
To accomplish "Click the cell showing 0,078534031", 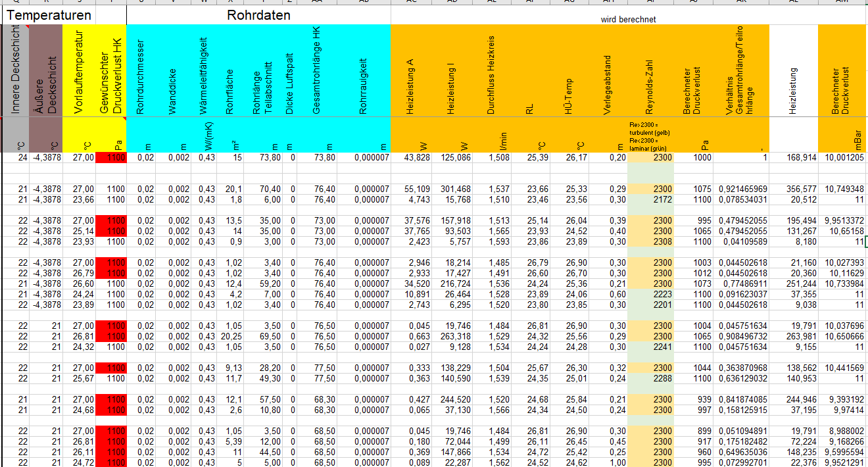I will (741, 199).
